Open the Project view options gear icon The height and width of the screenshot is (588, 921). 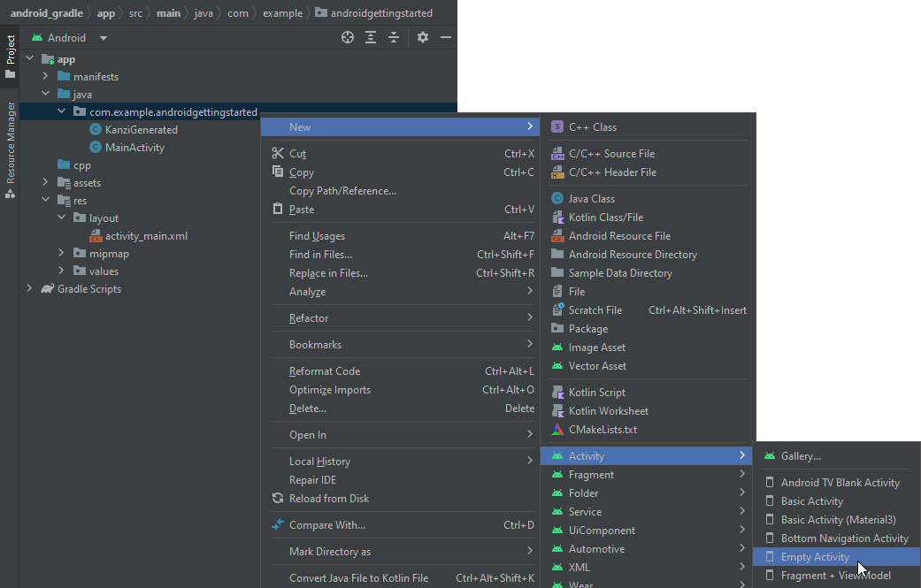[x=422, y=37]
